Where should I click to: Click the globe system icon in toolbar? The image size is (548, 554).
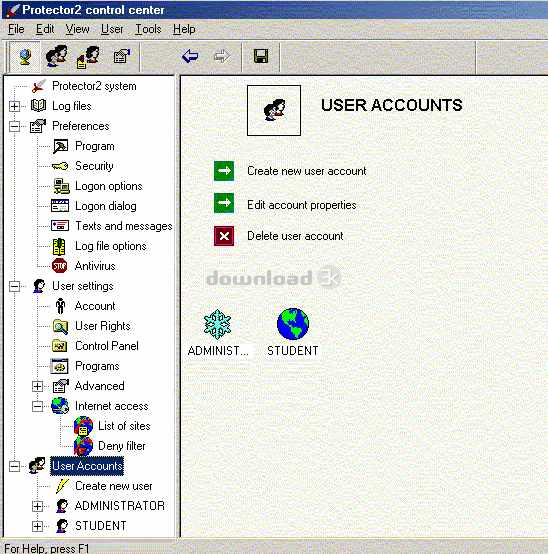click(x=25, y=57)
